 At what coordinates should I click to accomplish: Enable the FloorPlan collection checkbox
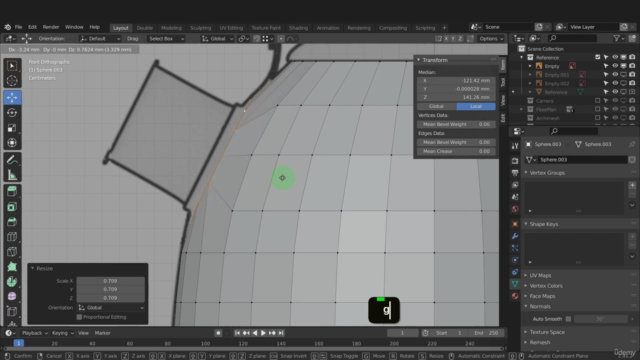(x=598, y=109)
